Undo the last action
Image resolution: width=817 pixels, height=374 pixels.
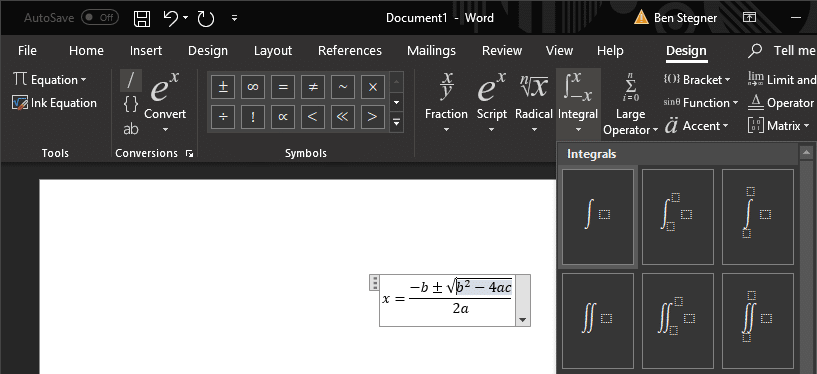point(170,18)
